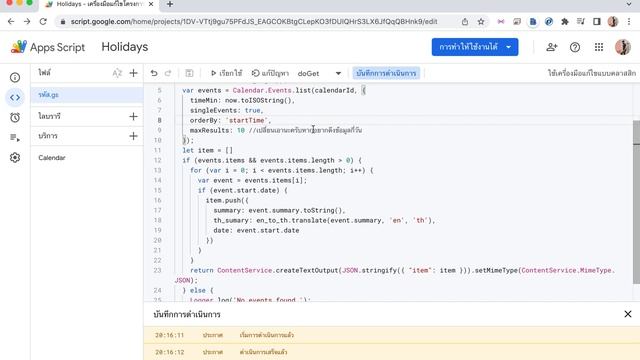640x360 pixels.
Task: Start the Debug tool
Action: (x=270, y=73)
